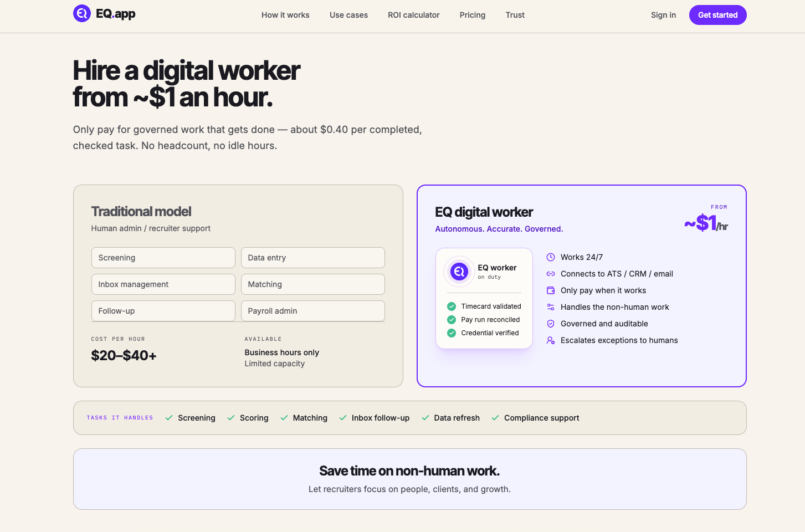
Task: Click the Business hours only text
Action: (282, 352)
